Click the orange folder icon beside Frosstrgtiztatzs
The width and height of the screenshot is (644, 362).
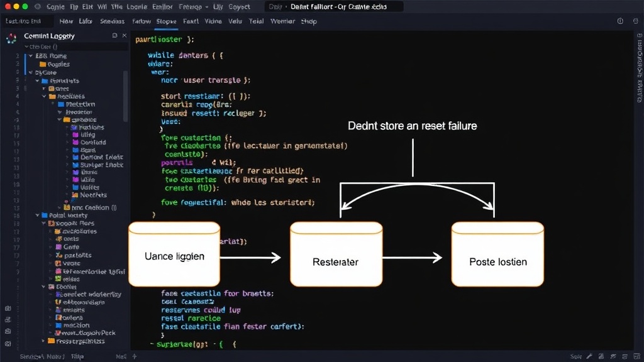click(x=52, y=341)
